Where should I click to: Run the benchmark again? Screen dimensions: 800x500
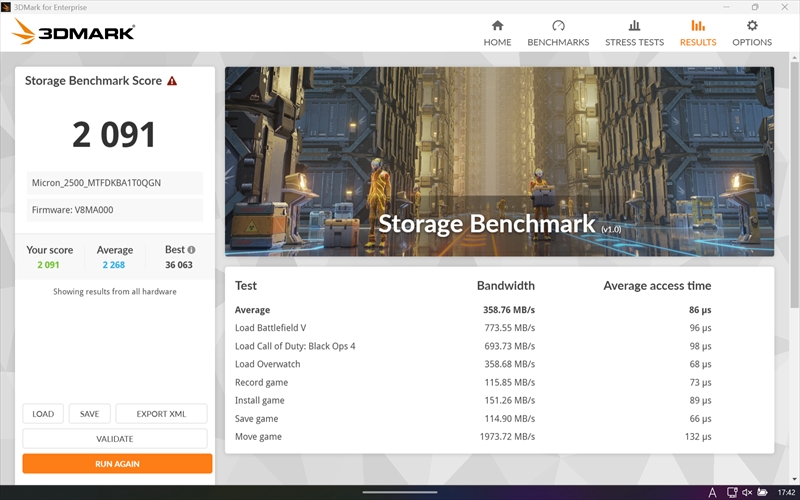point(117,464)
